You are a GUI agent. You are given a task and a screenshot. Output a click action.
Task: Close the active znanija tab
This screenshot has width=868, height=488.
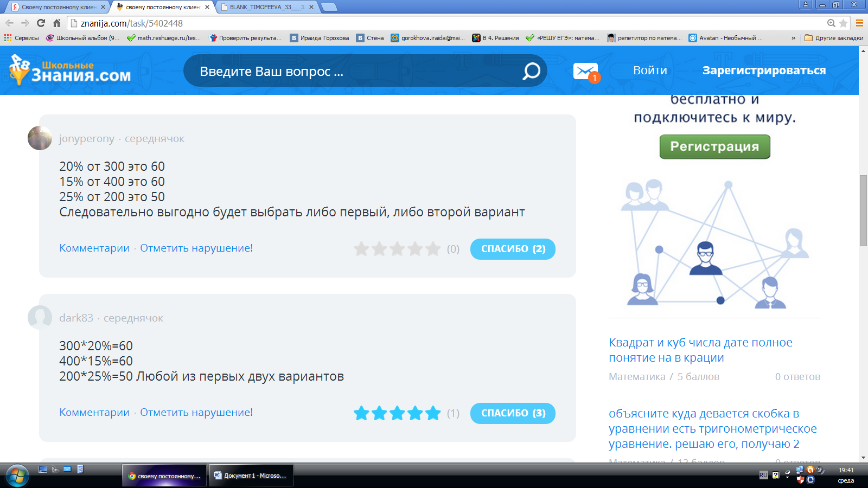pyautogui.click(x=207, y=7)
